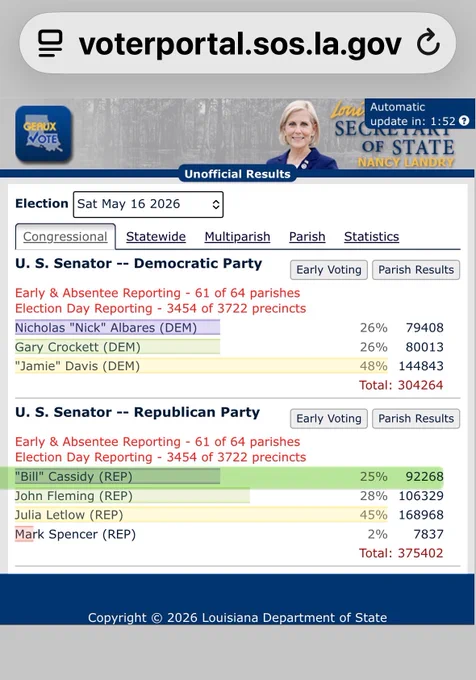The image size is (476, 680).
Task: Click the dropdown arrows beside Sat May 16 2026
Action: pos(215,204)
